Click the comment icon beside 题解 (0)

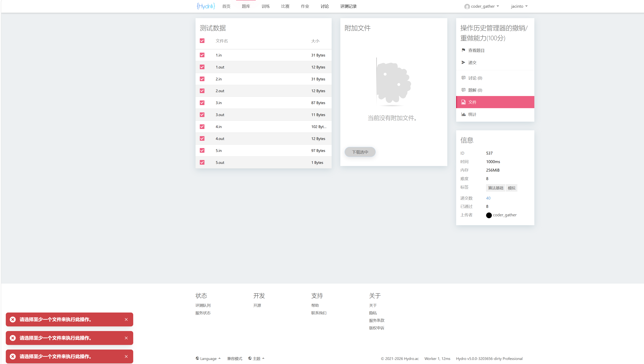[463, 90]
